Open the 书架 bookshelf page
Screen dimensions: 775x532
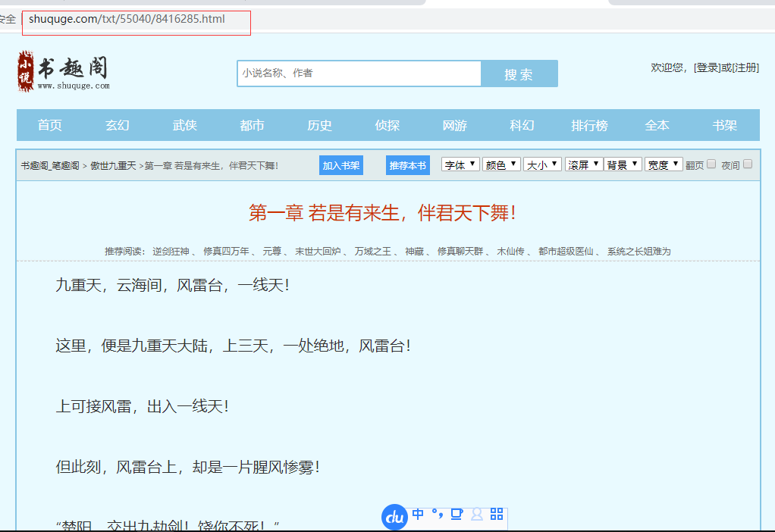725,125
